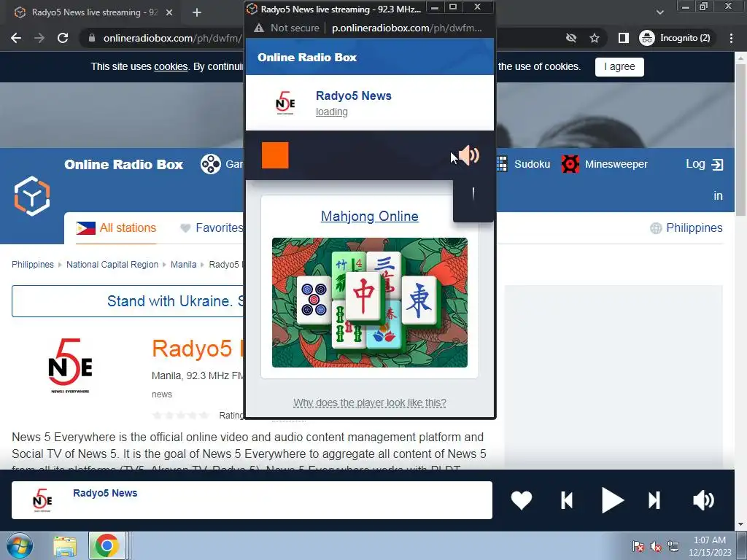Image resolution: width=747 pixels, height=560 pixels.
Task: Toggle the browser side panel icon
Action: click(x=623, y=38)
